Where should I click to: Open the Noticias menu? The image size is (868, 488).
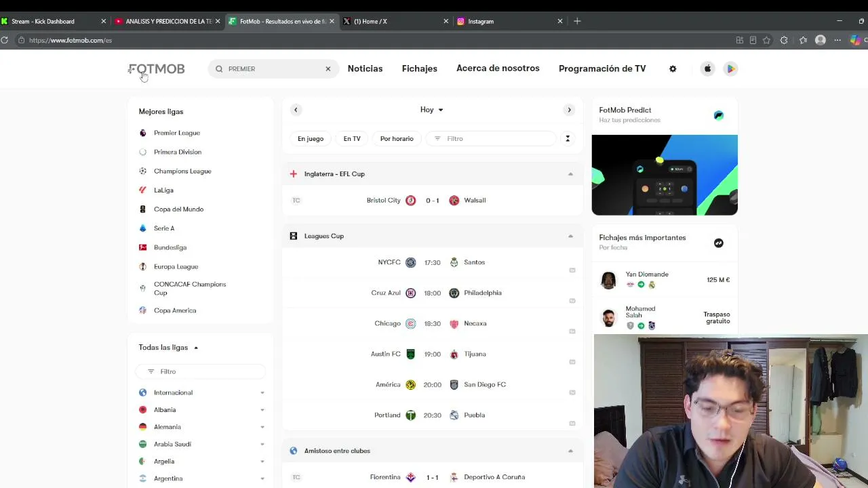coord(365,68)
